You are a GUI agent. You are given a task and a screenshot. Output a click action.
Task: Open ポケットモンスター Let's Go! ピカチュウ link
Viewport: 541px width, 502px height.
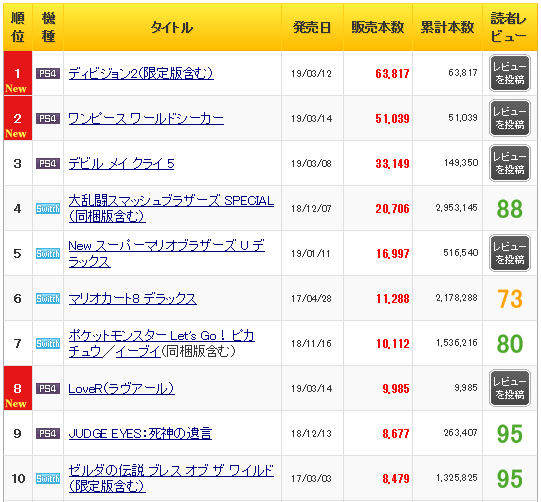tap(161, 343)
